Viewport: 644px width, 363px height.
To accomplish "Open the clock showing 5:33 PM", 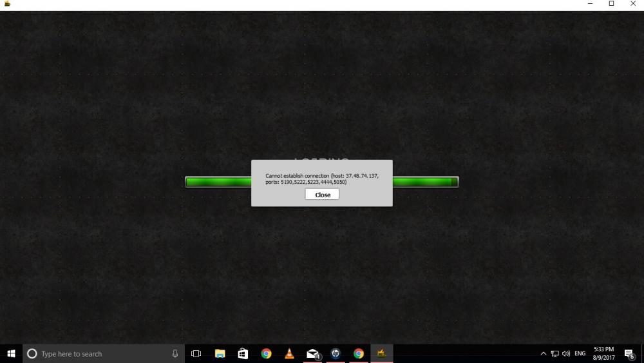I will (603, 353).
